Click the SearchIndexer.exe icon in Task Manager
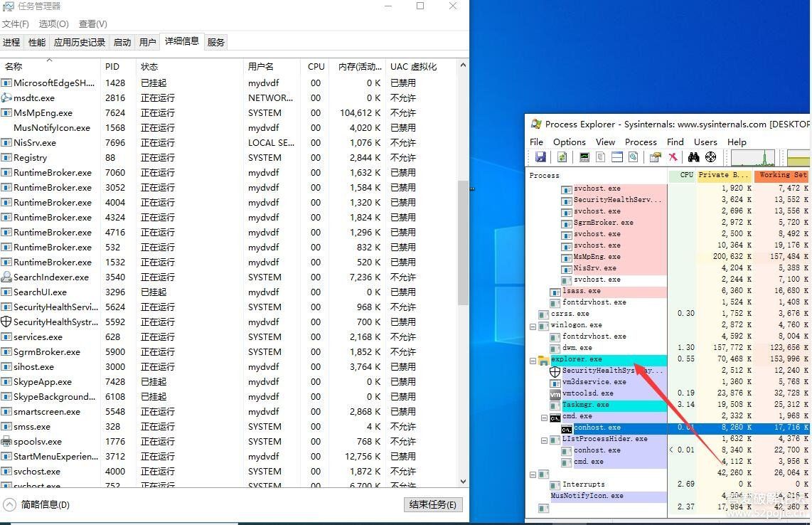This screenshot has height=525, width=812. (6, 277)
